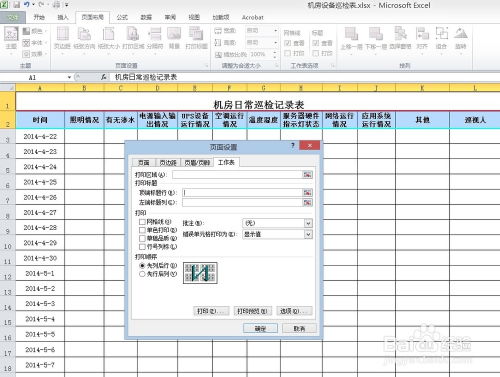Click range selector icon for left title columns

[307, 202]
